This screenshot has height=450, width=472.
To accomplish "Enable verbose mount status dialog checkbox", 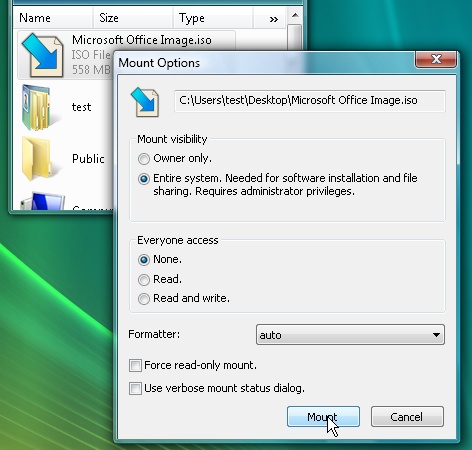I will (x=135, y=388).
